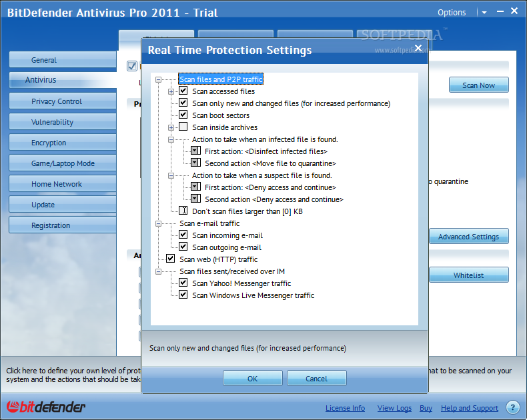Open Advanced Settings
This screenshot has height=420, width=527.
click(469, 237)
